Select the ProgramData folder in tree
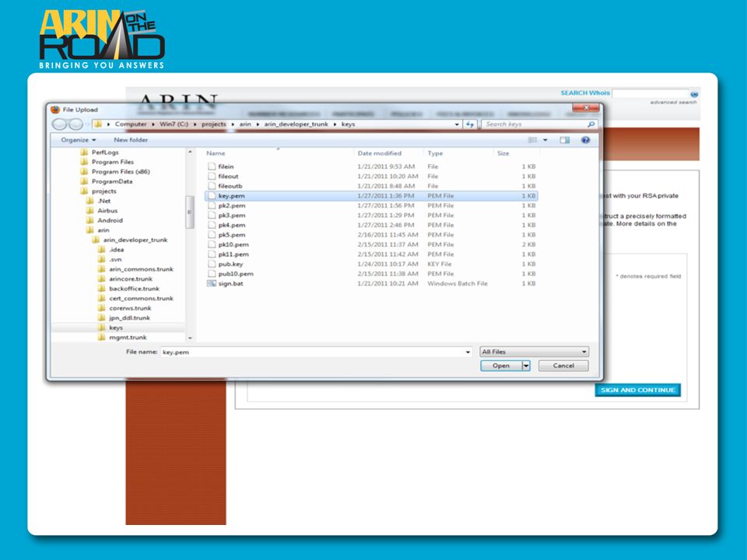The width and height of the screenshot is (747, 560). point(112,181)
